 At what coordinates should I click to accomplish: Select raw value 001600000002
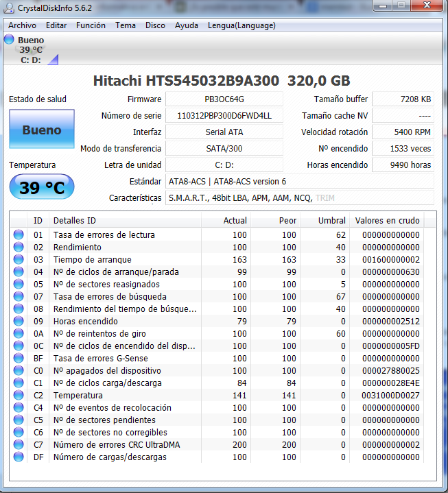point(391,260)
